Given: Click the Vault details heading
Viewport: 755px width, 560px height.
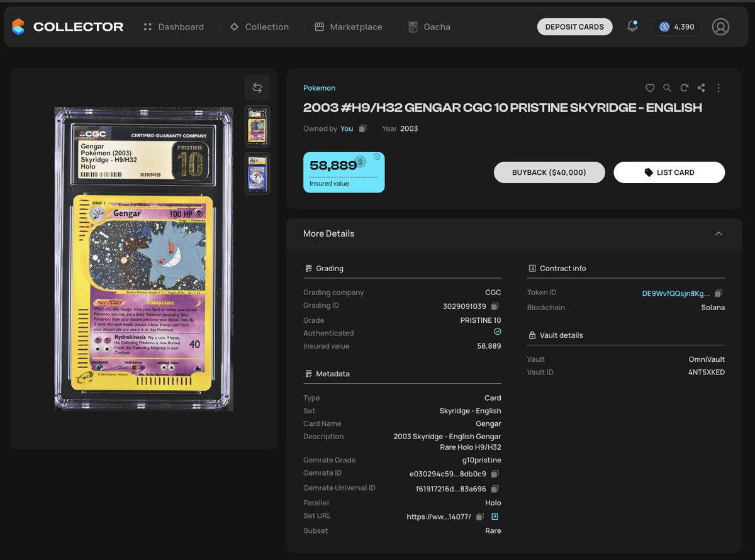Looking at the screenshot, I should coord(561,335).
